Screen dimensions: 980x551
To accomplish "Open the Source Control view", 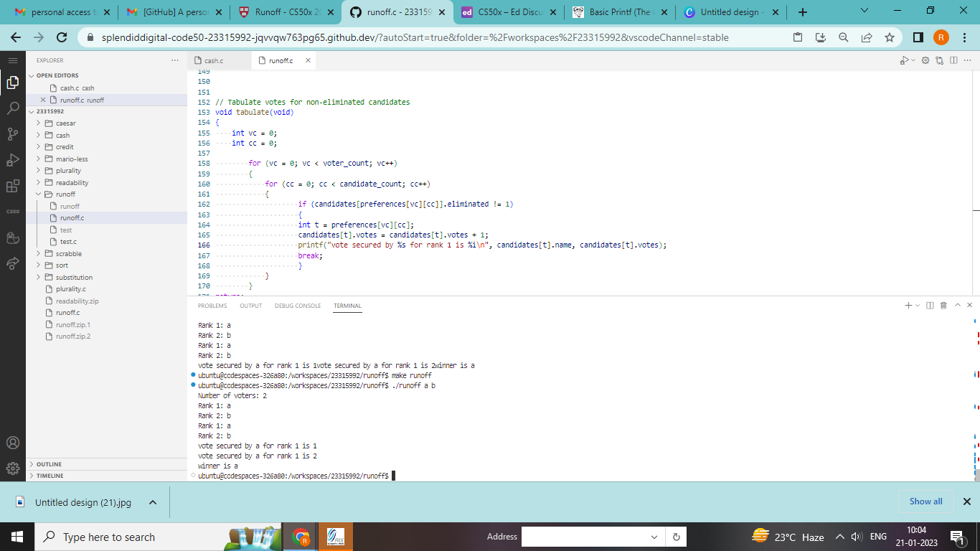I will 13,134.
